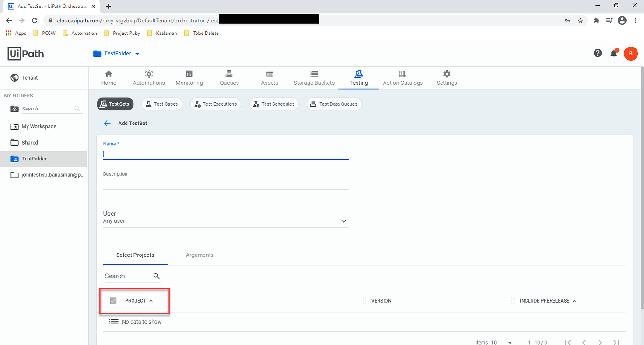Screen dimensions: 644x345
Task: Open the Automations section
Action: (x=148, y=77)
